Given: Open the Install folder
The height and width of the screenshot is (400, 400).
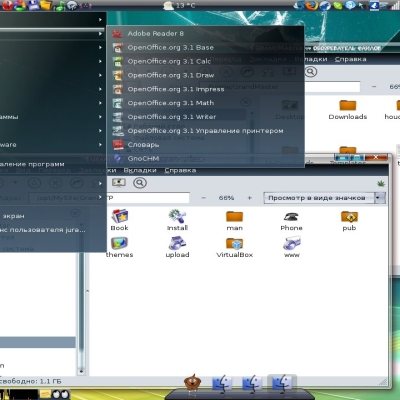Looking at the screenshot, I should tap(177, 220).
